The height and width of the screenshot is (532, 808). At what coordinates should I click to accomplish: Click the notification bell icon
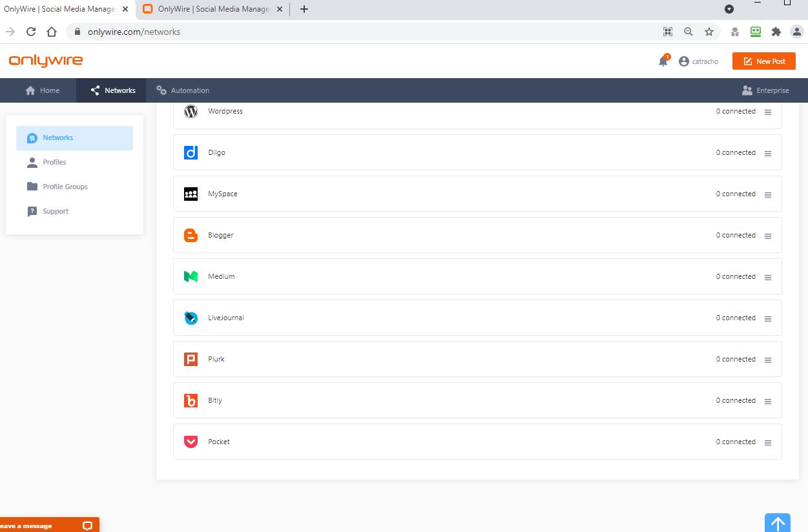pos(663,61)
